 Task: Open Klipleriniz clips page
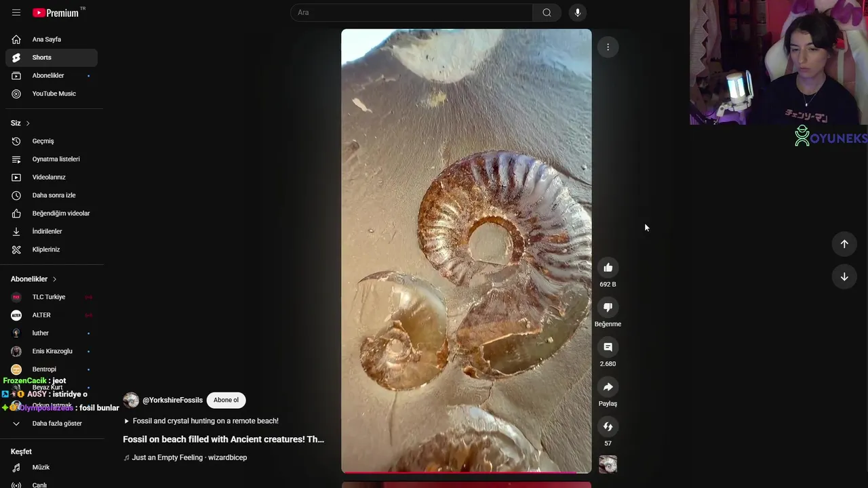pyautogui.click(x=52, y=249)
